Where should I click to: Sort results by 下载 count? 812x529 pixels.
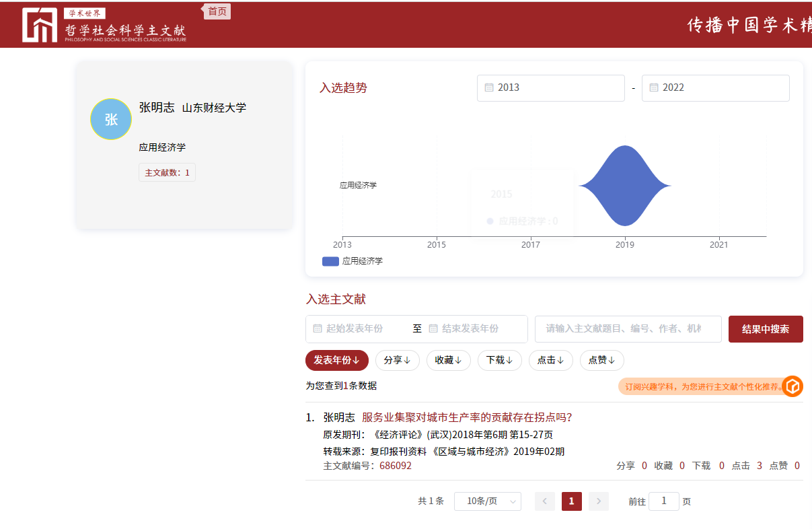(500, 360)
